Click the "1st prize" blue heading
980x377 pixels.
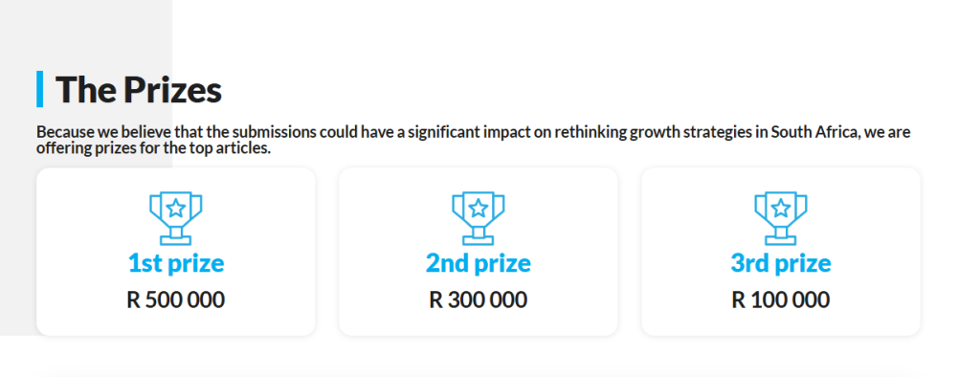pos(176,263)
